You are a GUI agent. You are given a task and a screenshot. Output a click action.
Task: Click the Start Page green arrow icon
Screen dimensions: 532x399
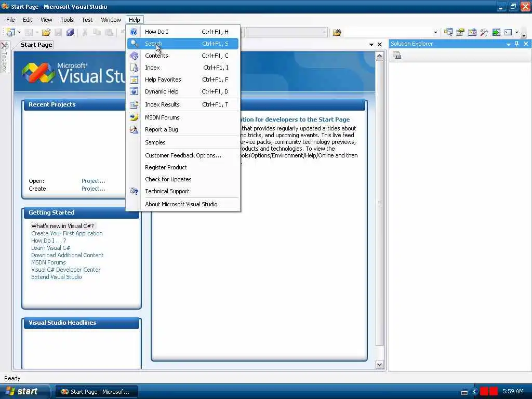(x=496, y=32)
